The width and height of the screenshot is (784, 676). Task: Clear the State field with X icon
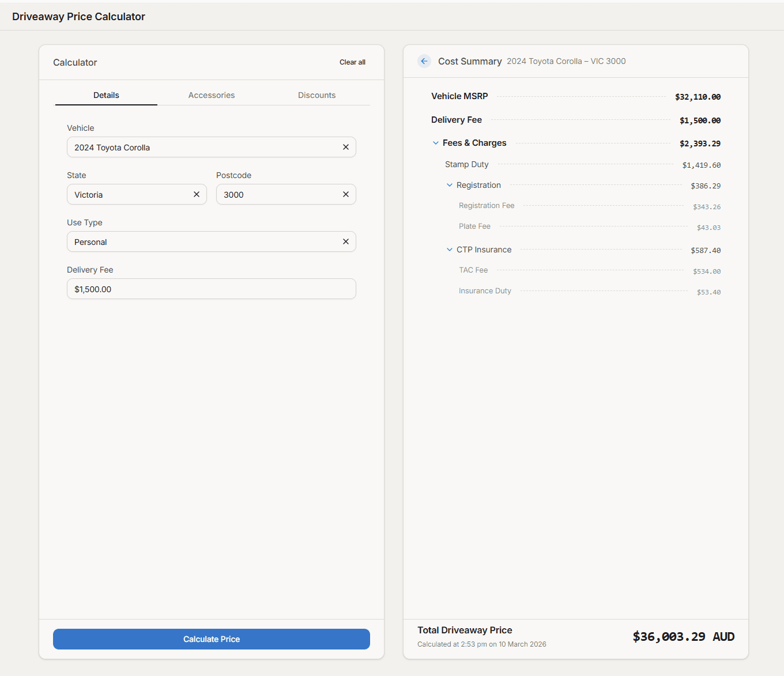pyautogui.click(x=197, y=194)
